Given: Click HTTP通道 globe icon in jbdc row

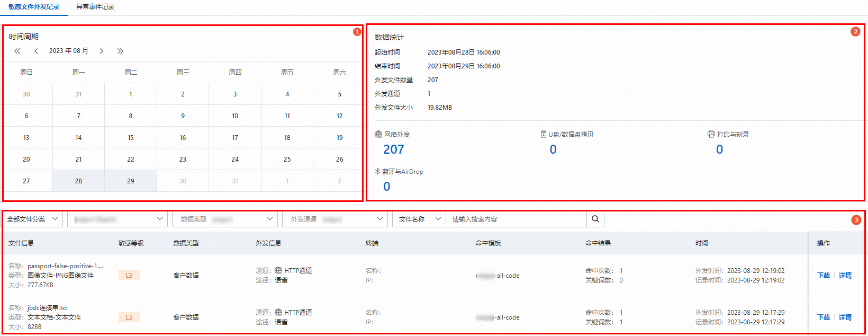Looking at the screenshot, I should coord(278,312).
